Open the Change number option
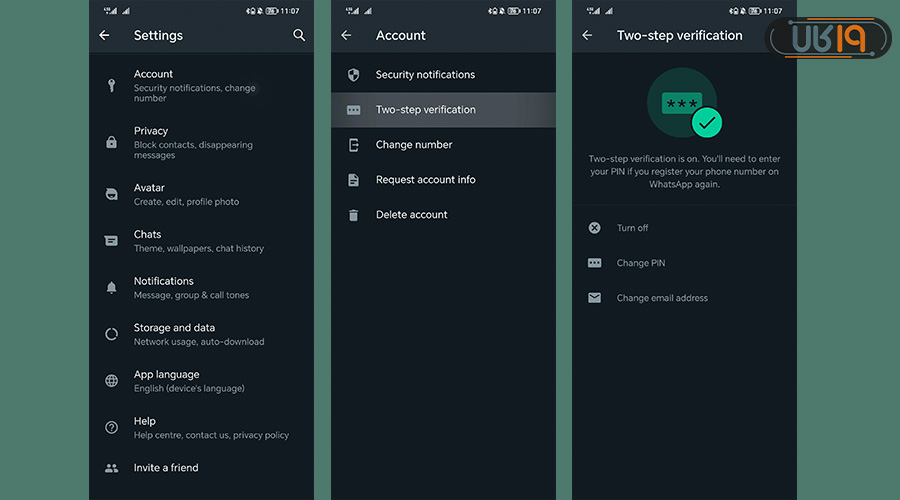This screenshot has height=500, width=900. [414, 145]
